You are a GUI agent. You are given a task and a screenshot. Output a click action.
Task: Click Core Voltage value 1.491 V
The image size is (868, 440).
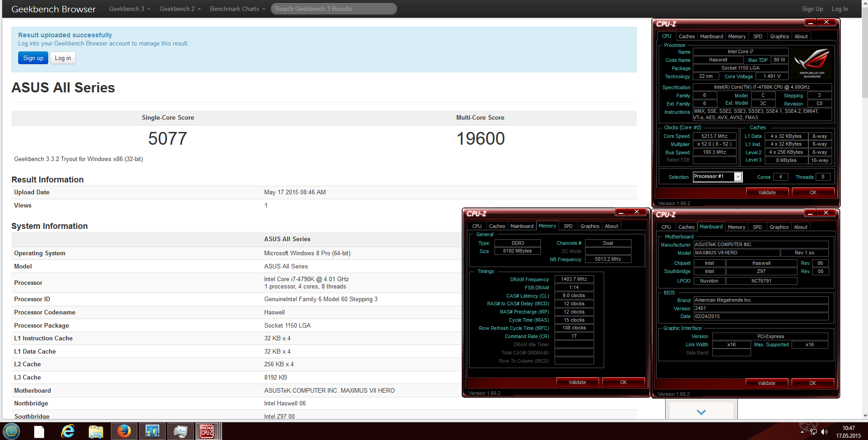pos(772,76)
